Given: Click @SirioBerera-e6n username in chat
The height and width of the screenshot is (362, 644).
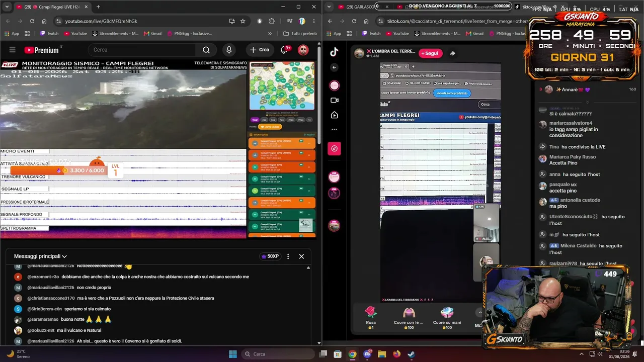Looking at the screenshot, I should click(44, 309).
